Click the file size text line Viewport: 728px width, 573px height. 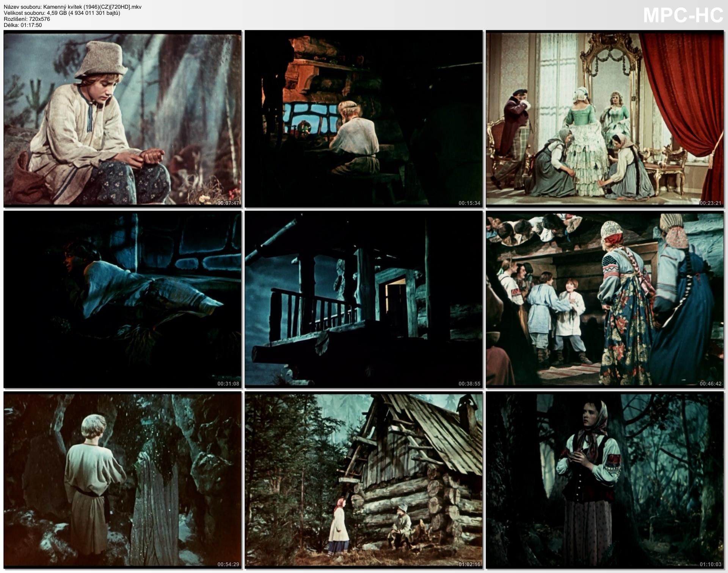(x=62, y=13)
